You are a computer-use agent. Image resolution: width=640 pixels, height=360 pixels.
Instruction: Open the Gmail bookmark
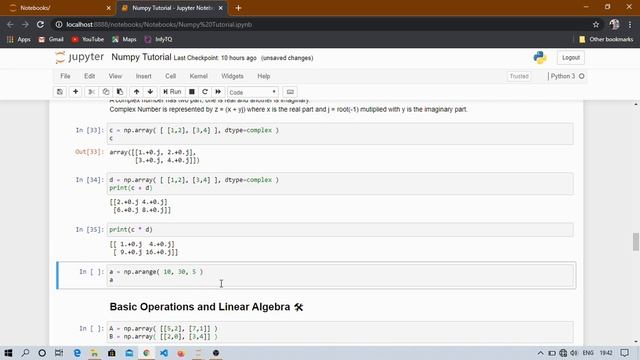point(51,40)
